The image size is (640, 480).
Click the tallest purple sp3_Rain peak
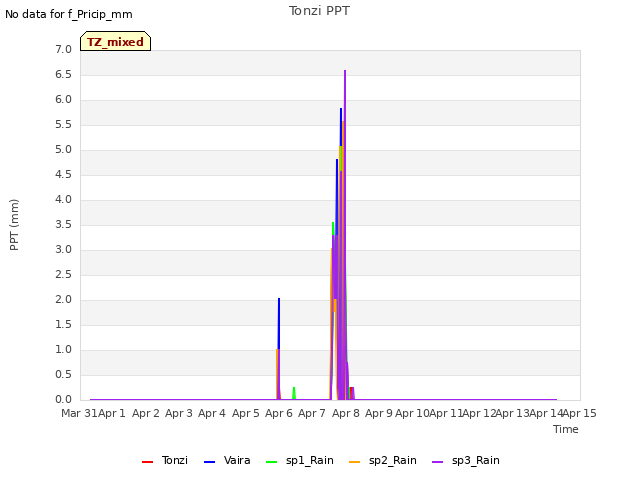pos(345,72)
